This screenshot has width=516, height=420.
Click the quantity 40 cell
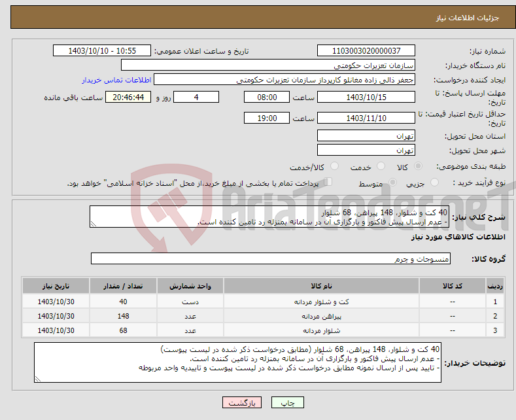coord(123,302)
